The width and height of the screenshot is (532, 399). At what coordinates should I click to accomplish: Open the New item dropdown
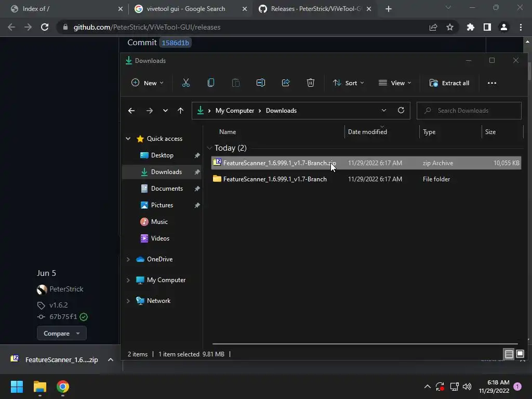click(x=147, y=83)
